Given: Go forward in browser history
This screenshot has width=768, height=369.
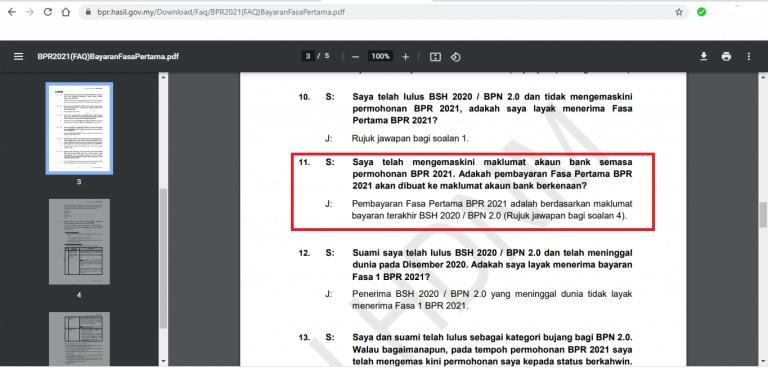Looking at the screenshot, I should (x=30, y=12).
